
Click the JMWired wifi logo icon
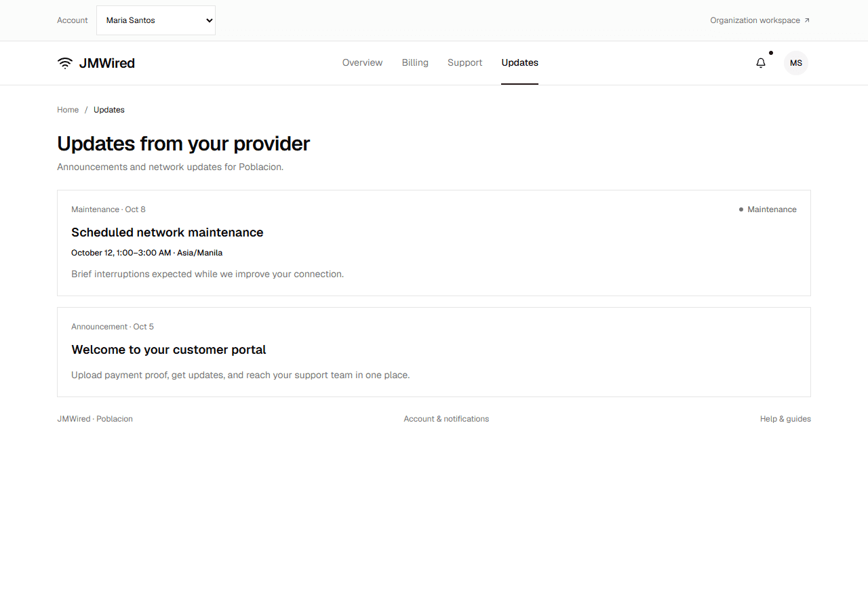click(65, 63)
